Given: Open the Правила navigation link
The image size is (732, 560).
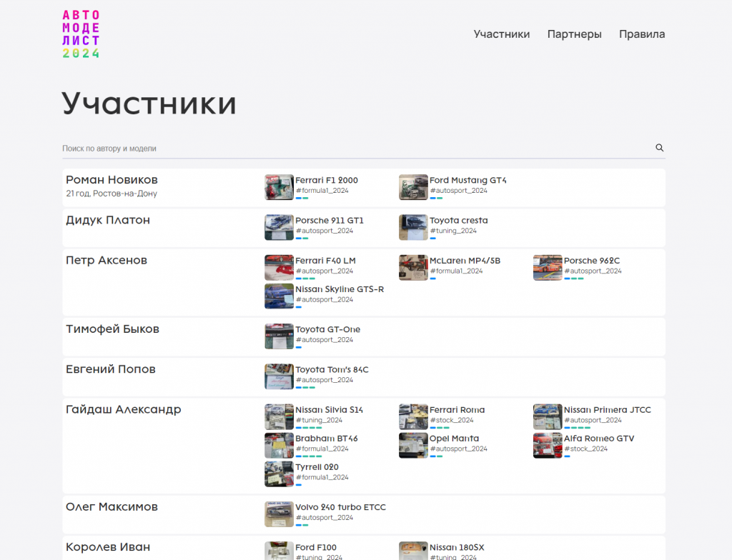Looking at the screenshot, I should tap(641, 34).
